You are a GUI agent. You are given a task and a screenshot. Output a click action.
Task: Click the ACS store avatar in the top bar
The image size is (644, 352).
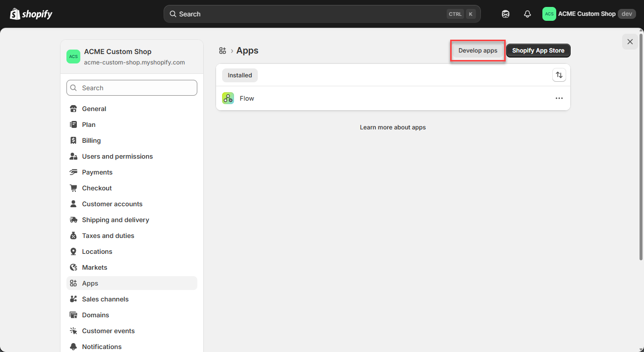(549, 14)
